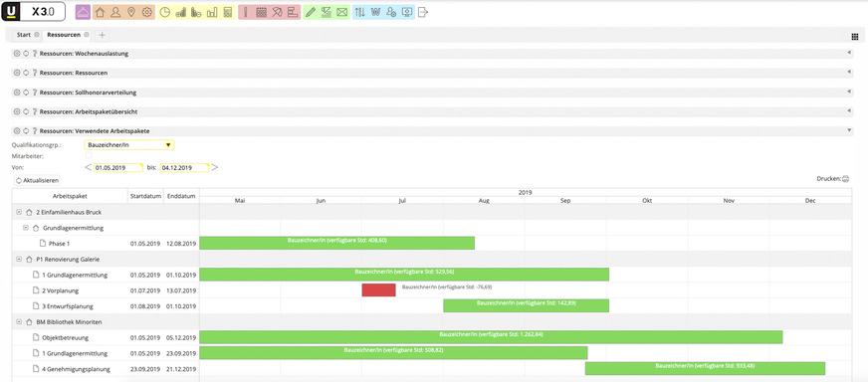Click the pencil edit icon
Image resolution: width=868 pixels, height=382 pixels.
(x=311, y=12)
